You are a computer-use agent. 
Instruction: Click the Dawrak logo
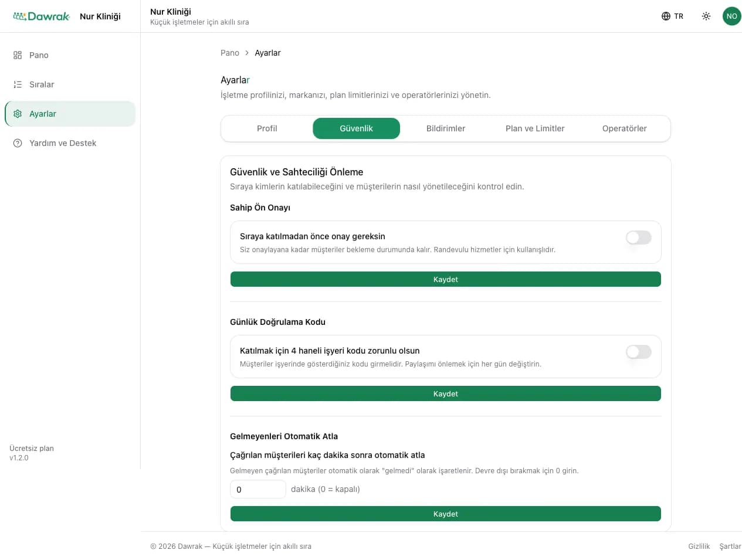click(x=41, y=16)
